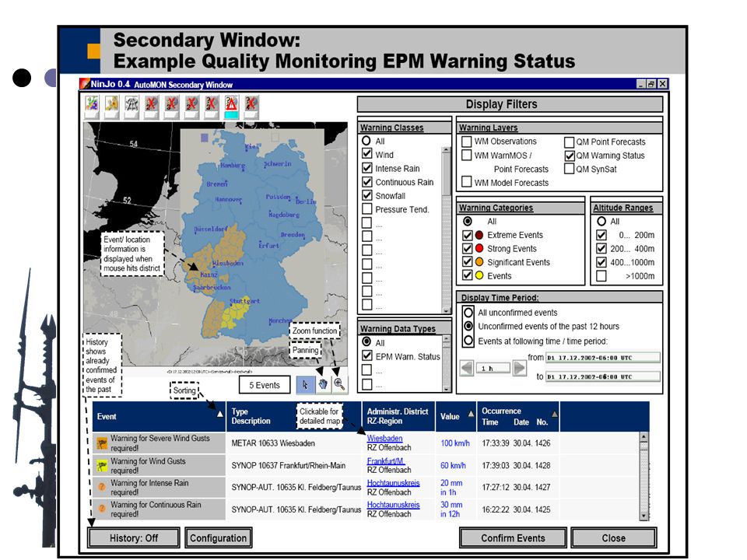
Task: Click the Continuous Rain warning row icon
Action: [102, 509]
